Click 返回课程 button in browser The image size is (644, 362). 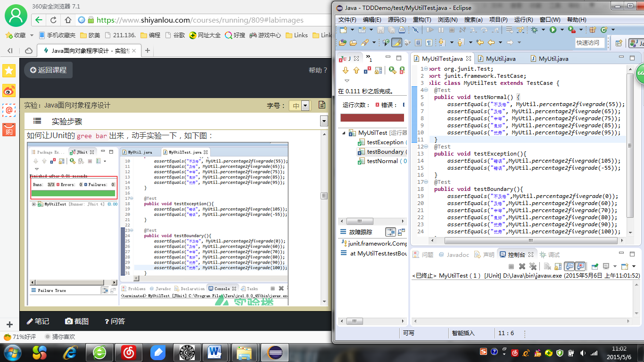(x=49, y=70)
